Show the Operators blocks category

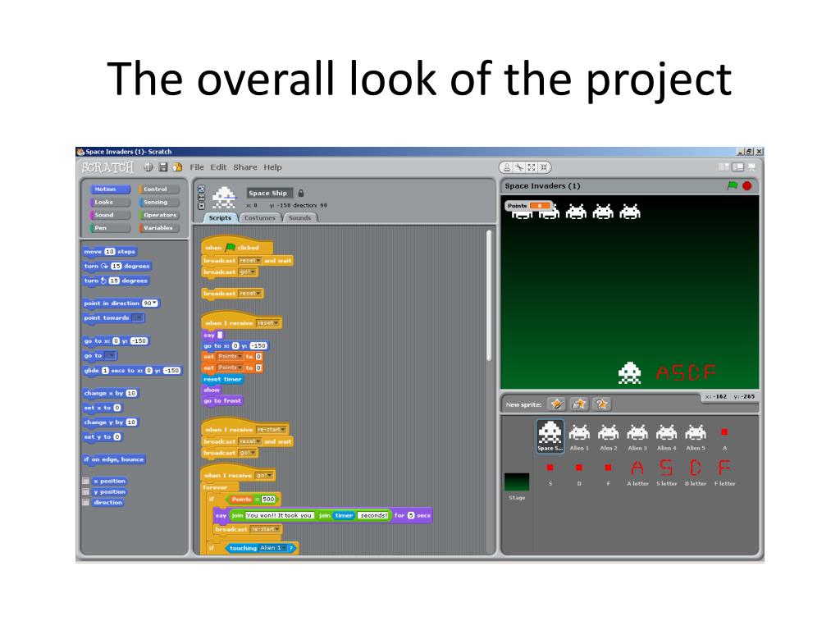click(159, 215)
